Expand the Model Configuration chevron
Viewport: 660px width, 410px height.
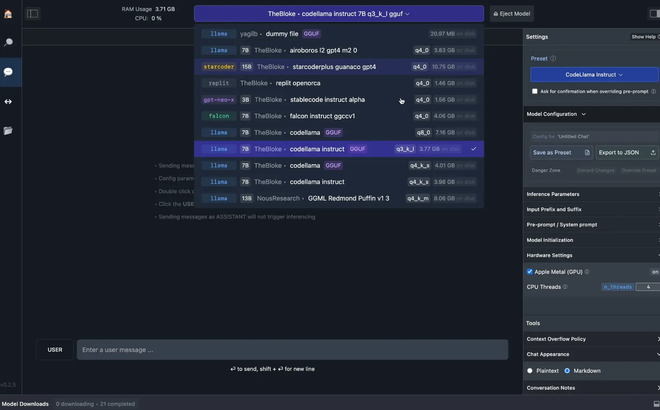(583, 114)
